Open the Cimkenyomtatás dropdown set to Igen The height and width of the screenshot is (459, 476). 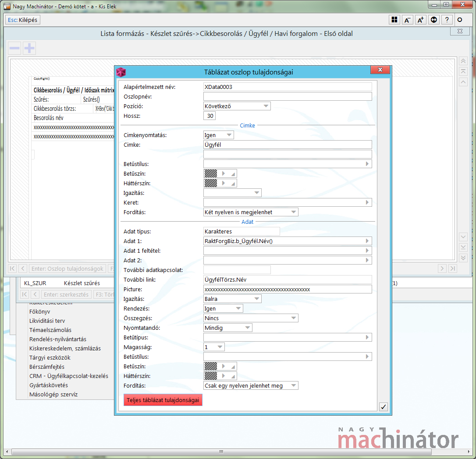tap(219, 135)
